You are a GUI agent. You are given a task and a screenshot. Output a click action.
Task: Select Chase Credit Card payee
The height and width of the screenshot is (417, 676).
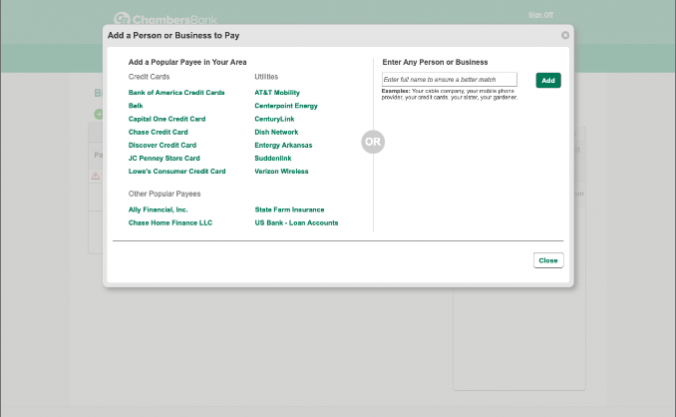click(x=158, y=132)
